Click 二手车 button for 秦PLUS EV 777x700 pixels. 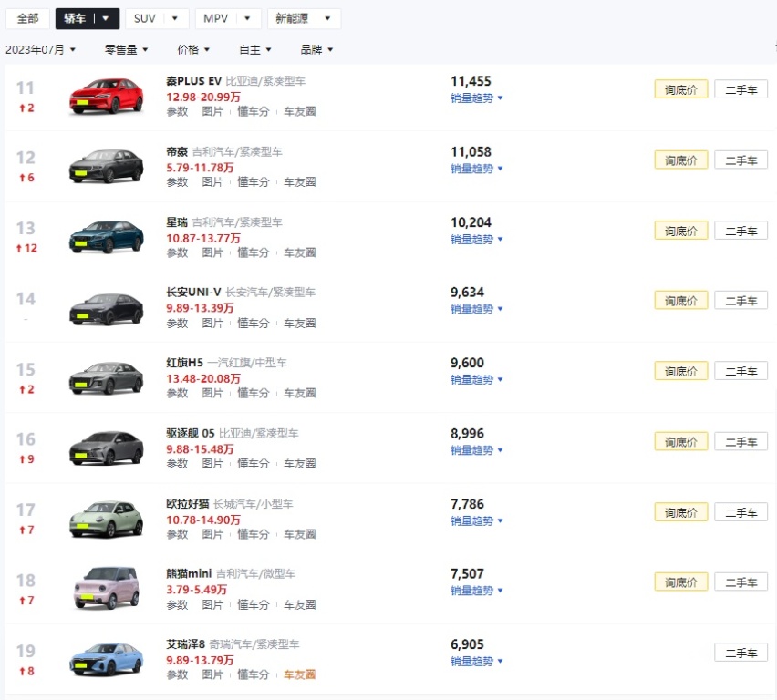click(741, 89)
